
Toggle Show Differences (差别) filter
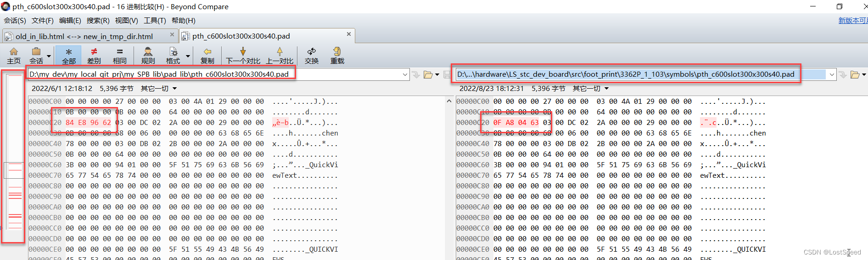coord(94,56)
